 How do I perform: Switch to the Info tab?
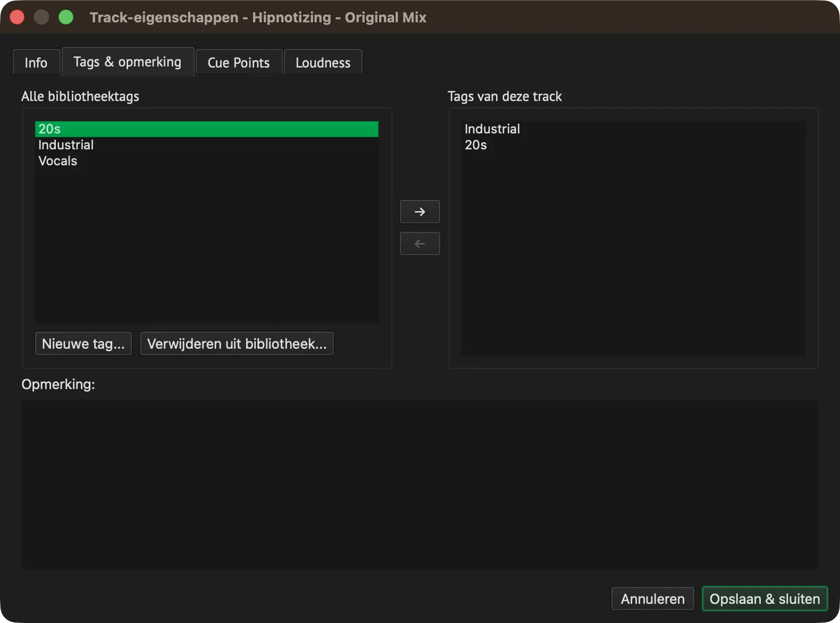tap(36, 62)
